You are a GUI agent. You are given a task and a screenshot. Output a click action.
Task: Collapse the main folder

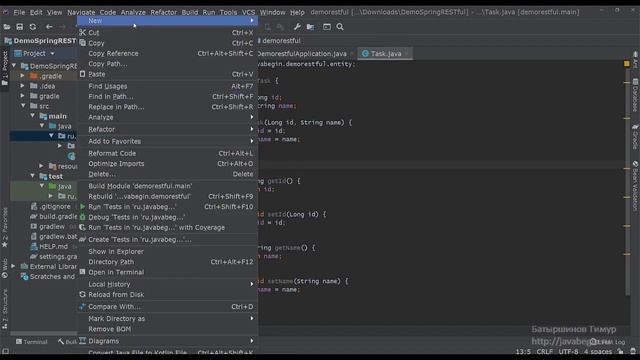coord(33,116)
